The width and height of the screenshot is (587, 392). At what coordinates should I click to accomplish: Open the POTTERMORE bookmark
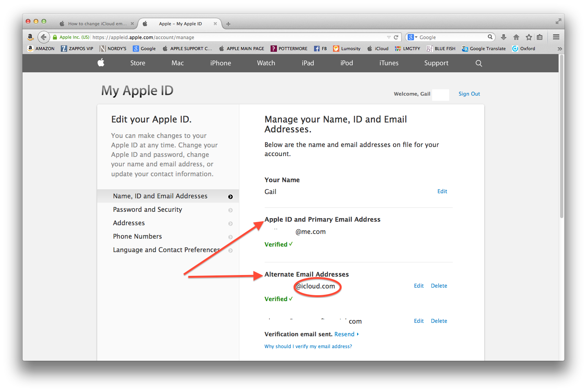click(x=289, y=49)
